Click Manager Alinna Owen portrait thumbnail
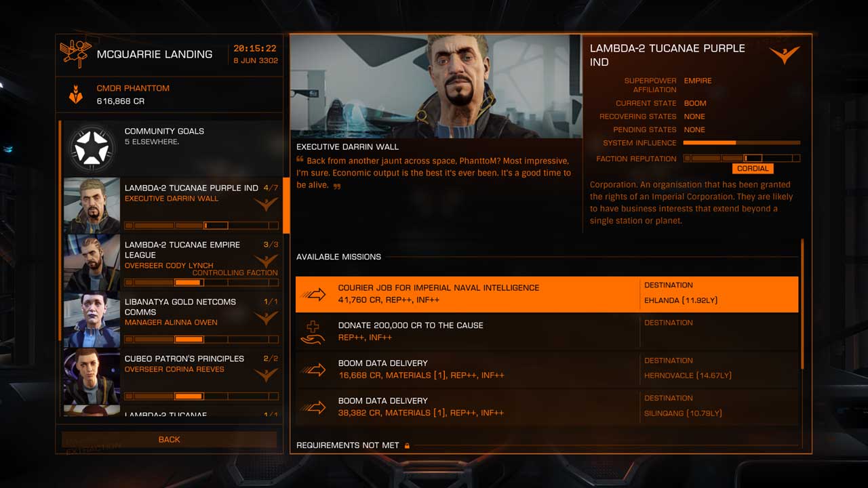 point(92,320)
